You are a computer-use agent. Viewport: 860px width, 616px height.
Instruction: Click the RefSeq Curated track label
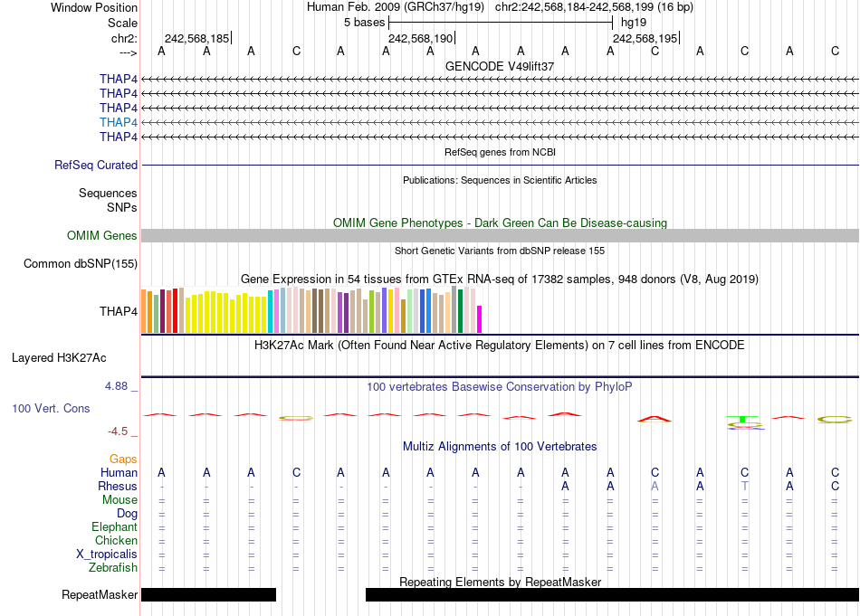[96, 165]
